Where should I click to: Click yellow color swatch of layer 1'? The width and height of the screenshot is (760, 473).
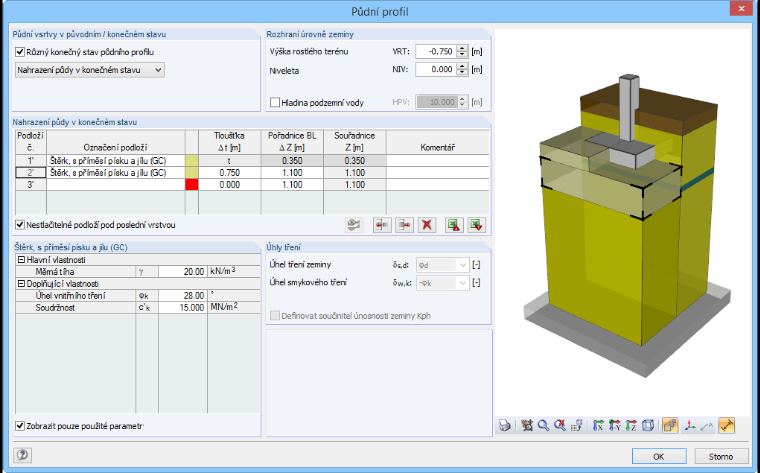(191, 160)
